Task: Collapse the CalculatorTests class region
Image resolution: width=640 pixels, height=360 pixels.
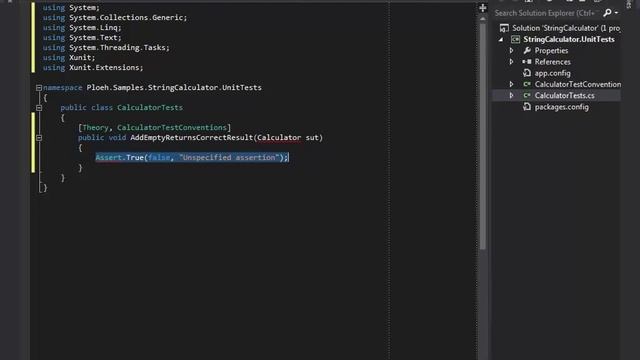Action: click(x=39, y=108)
